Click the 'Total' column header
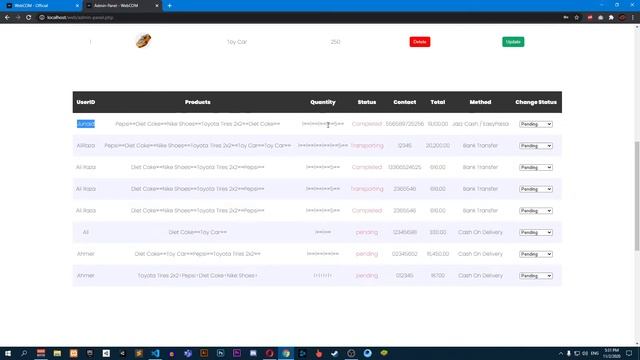This screenshot has height=360, width=640. 438,102
